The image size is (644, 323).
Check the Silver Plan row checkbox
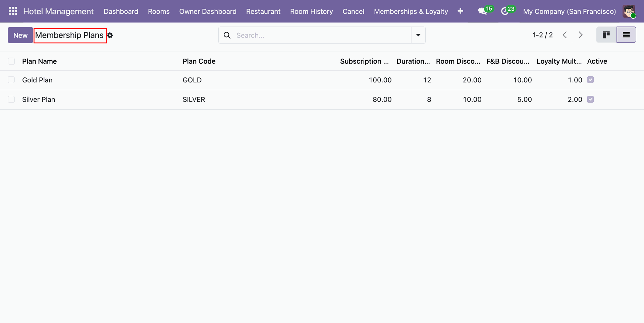click(x=11, y=99)
